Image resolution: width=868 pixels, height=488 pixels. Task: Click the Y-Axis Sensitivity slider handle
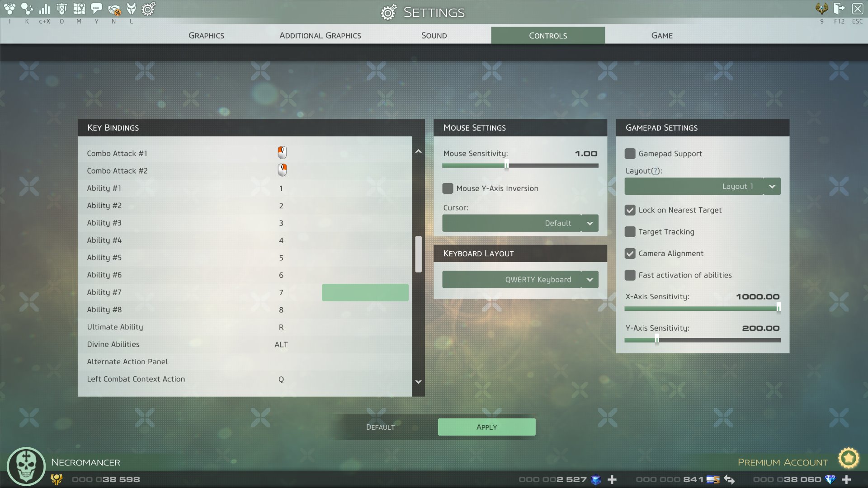tap(657, 339)
